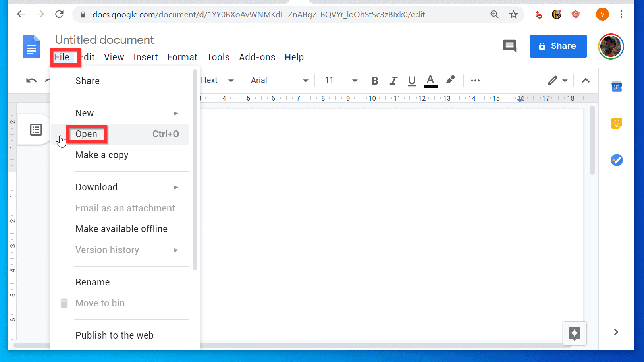The image size is (644, 362).
Task: Select Make a copy from the File menu
Action: coord(102,155)
